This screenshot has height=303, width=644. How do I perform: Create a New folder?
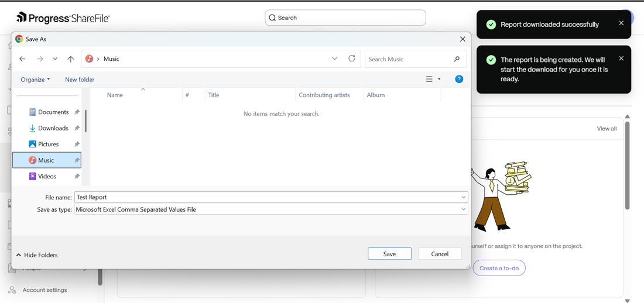pos(80,80)
